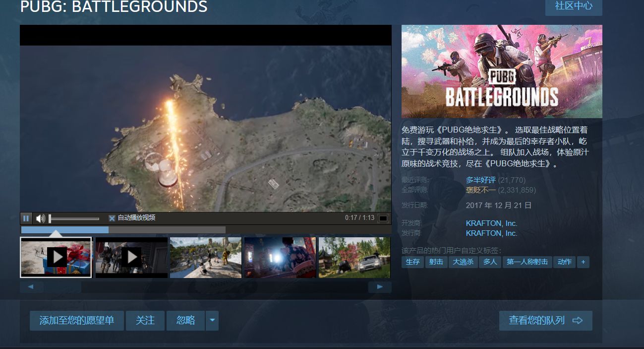Image resolution: width=644 pixels, height=349 pixels.
Task: Open developer KRAFTON, Inc. link
Action: tap(491, 223)
